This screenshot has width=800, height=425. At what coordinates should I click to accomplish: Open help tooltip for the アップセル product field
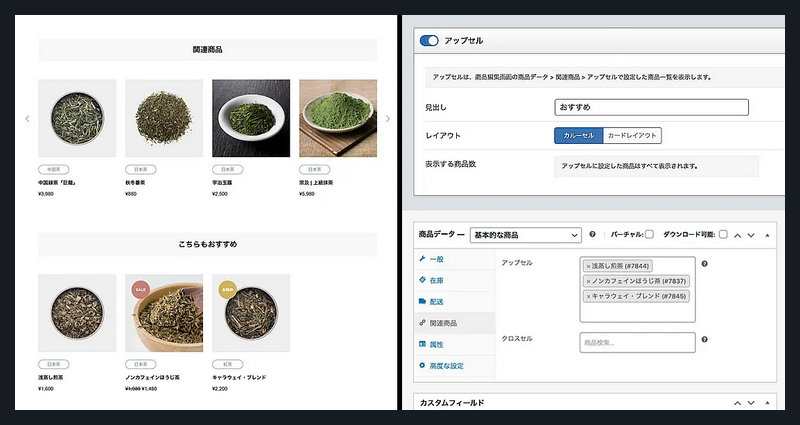tap(705, 264)
